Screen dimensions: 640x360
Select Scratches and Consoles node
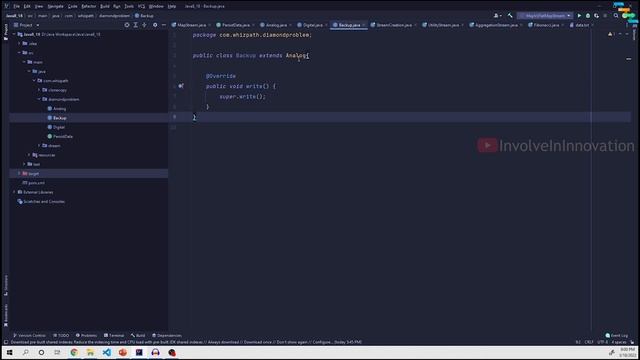(41, 201)
